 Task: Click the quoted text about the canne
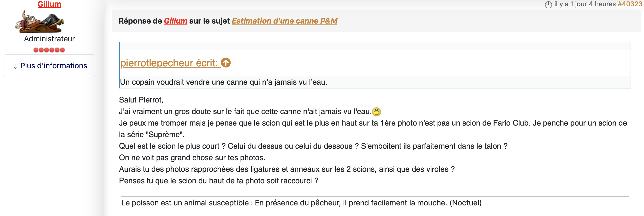tap(223, 82)
